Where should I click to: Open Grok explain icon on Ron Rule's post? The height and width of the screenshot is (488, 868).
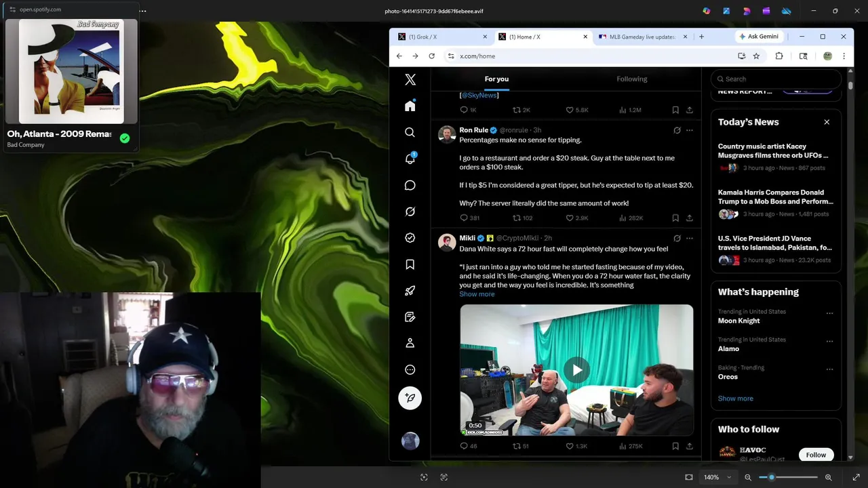pyautogui.click(x=677, y=130)
